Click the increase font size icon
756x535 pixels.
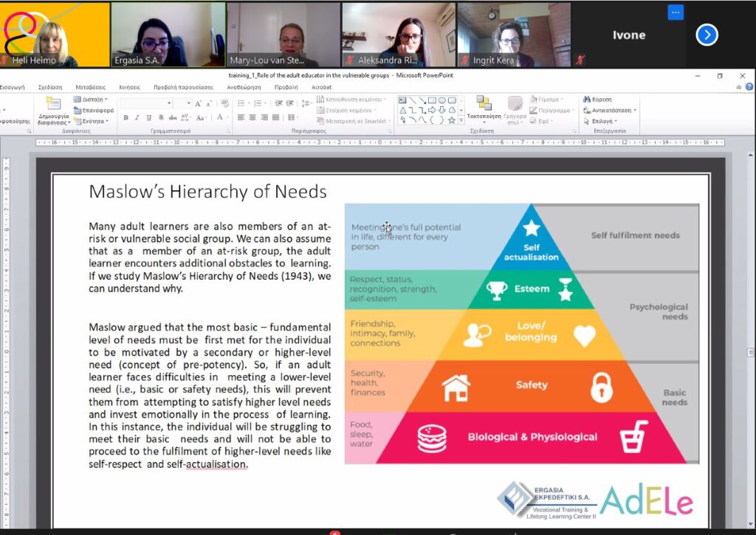[x=199, y=103]
